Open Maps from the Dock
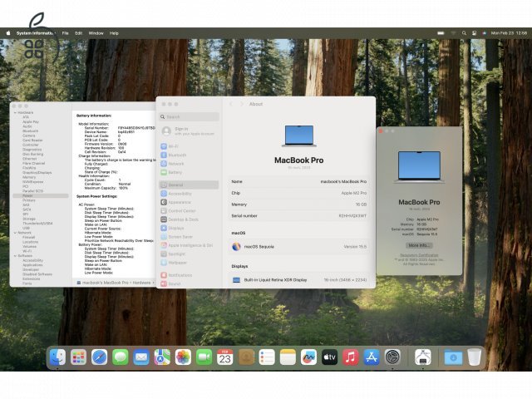 click(162, 357)
